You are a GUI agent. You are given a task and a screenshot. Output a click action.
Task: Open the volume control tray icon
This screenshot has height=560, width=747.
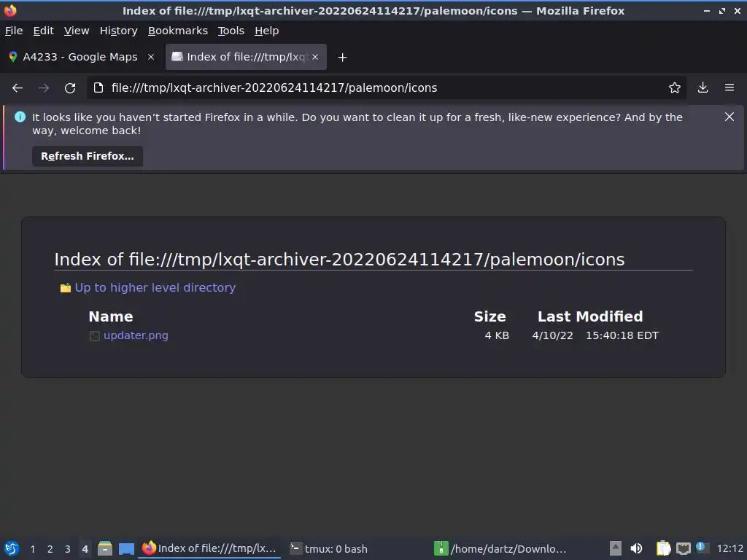click(x=636, y=548)
